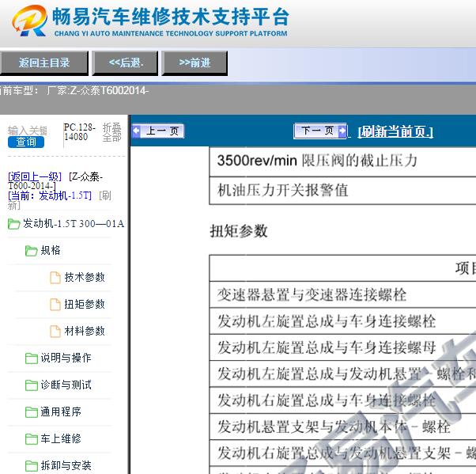Expand the 规格 tree item

51,251
